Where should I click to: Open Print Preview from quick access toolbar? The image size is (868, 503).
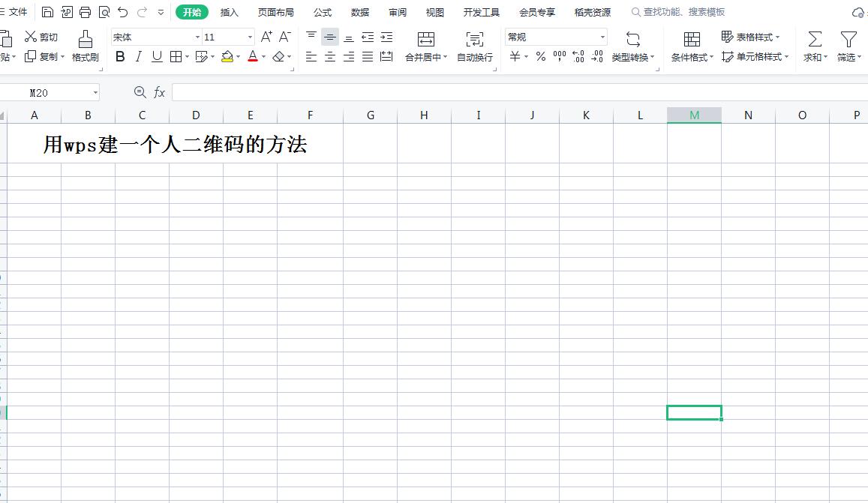click(104, 12)
